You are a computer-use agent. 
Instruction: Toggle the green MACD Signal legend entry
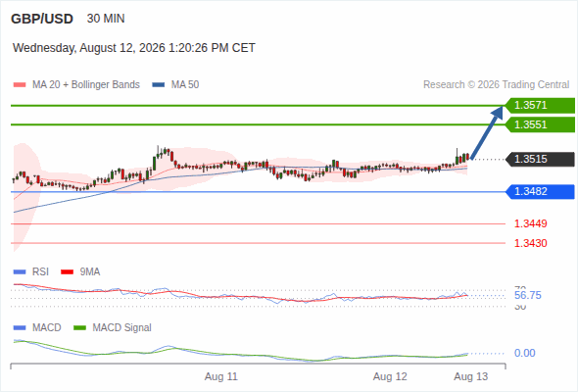113,327
